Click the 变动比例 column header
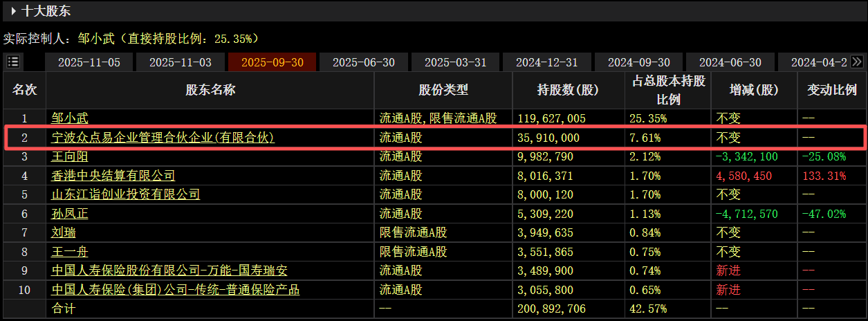The height and width of the screenshot is (321, 868). coord(832,90)
